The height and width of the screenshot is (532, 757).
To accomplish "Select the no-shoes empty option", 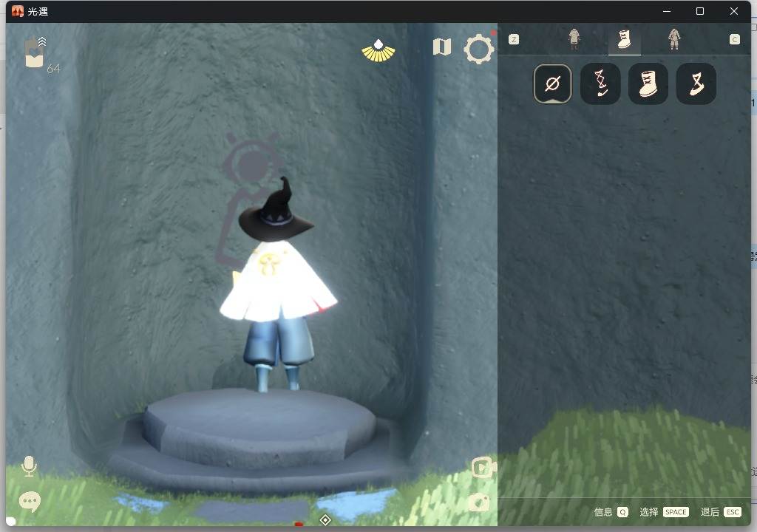I will click(552, 84).
